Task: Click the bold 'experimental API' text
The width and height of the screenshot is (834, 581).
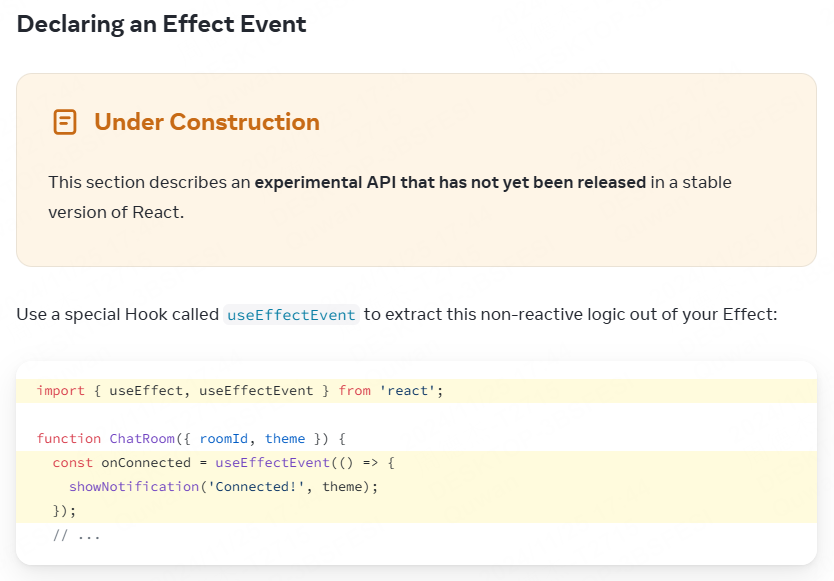Action: click(325, 182)
